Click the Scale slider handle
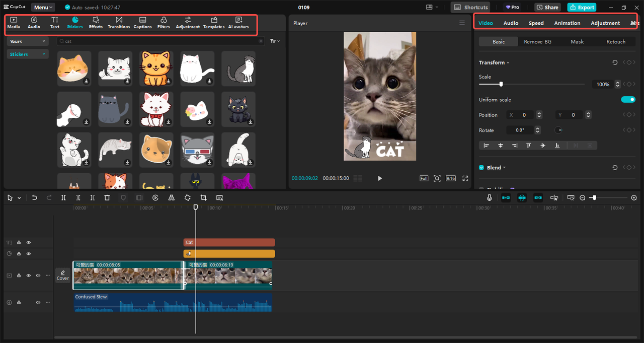The image size is (644, 343). tap(501, 84)
